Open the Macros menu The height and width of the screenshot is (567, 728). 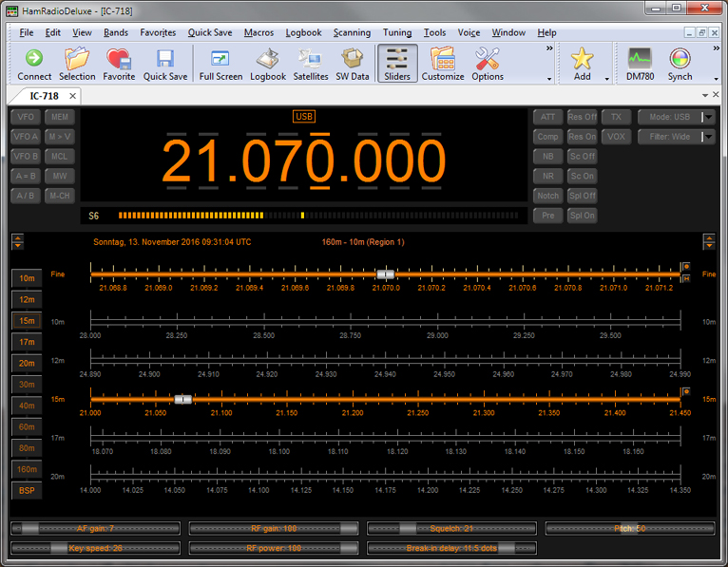pos(259,32)
